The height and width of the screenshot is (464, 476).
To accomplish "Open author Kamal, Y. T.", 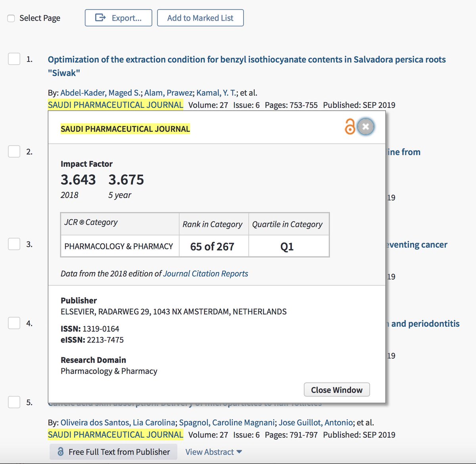I will tap(216, 93).
